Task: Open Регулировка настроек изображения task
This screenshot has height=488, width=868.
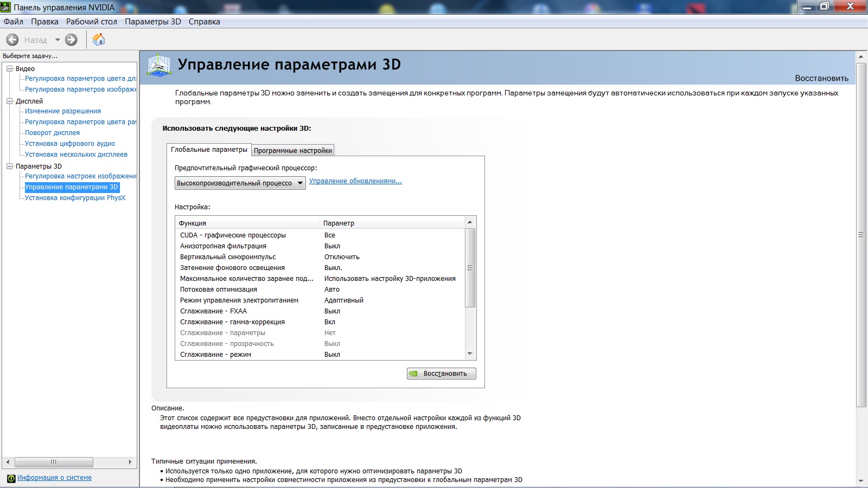Action: click(81, 176)
